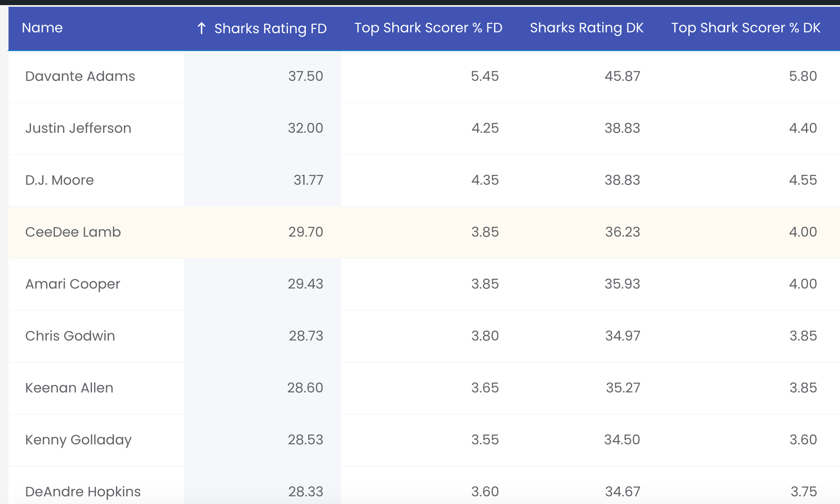Sort by Sharks Rating FD header
840x504 pixels.
coord(270,29)
